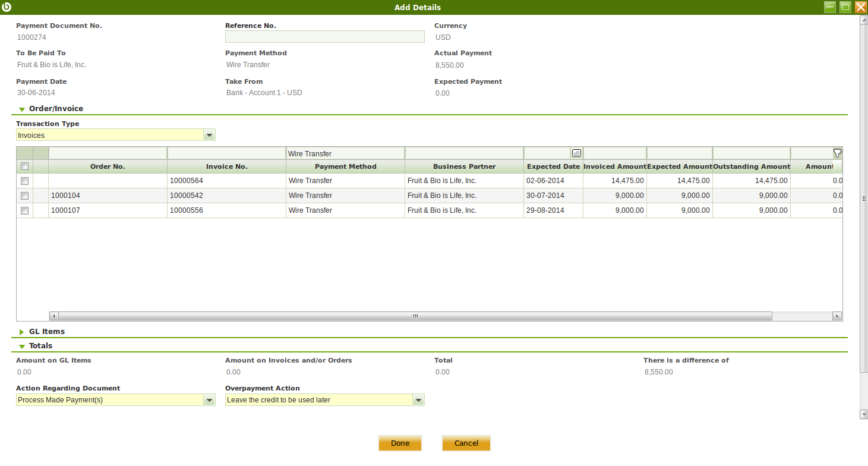Viewport: 868px width, 466px height.
Task: Click the Reference No. input field
Action: point(324,37)
